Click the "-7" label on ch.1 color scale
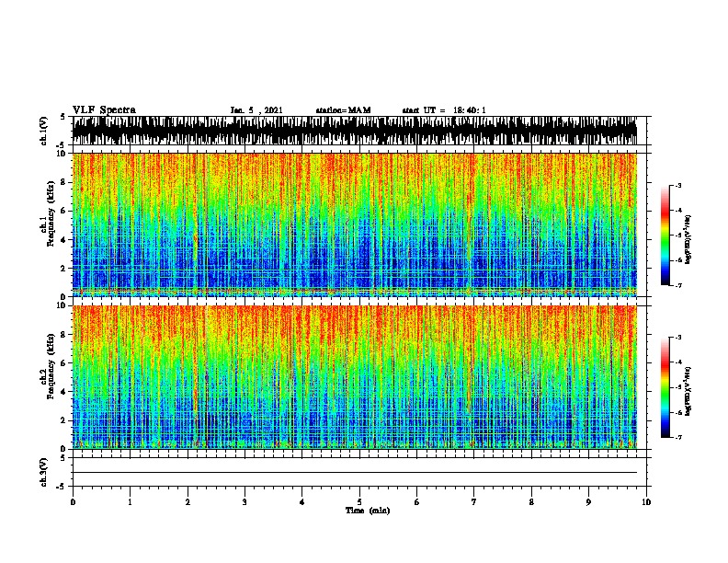728x563 pixels. tap(678, 285)
